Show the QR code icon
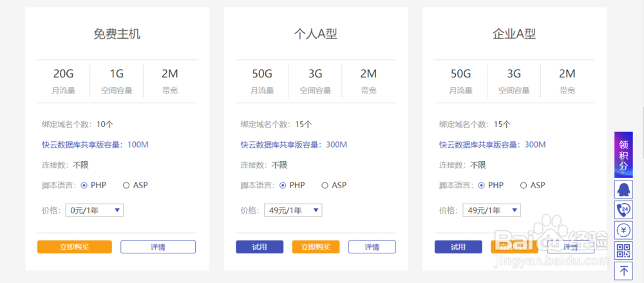Viewport: 644px width, 283px height. (x=623, y=251)
